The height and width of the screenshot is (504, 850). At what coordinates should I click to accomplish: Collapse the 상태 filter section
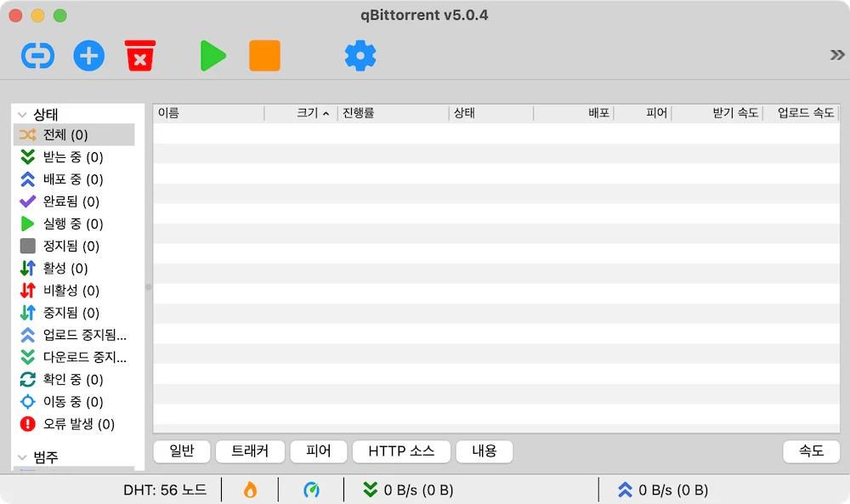coord(22,115)
